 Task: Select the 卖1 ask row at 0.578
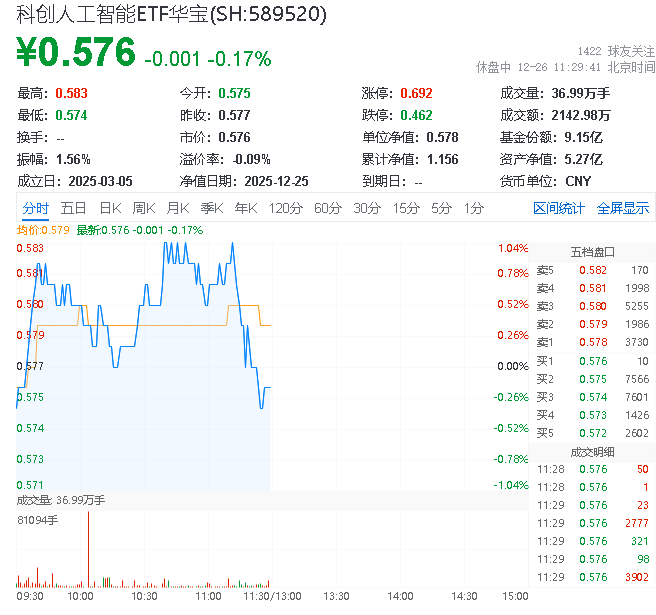tap(592, 342)
